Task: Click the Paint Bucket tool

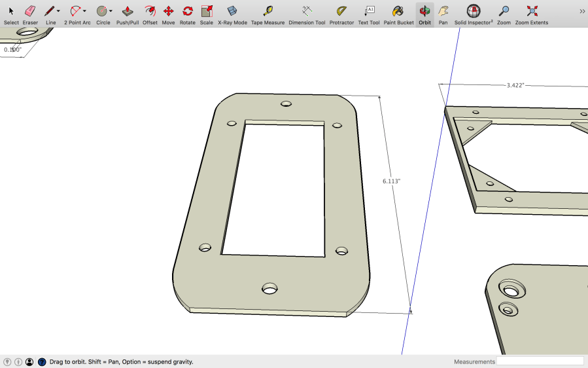Action: [398, 11]
